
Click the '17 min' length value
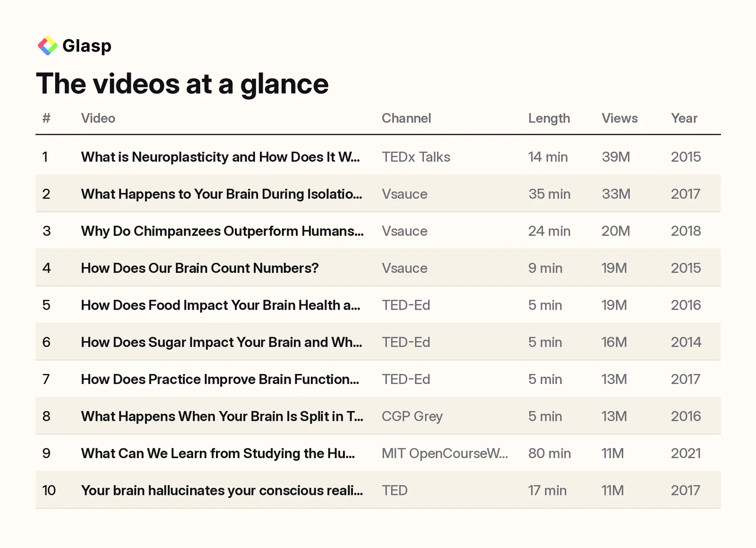click(x=548, y=490)
